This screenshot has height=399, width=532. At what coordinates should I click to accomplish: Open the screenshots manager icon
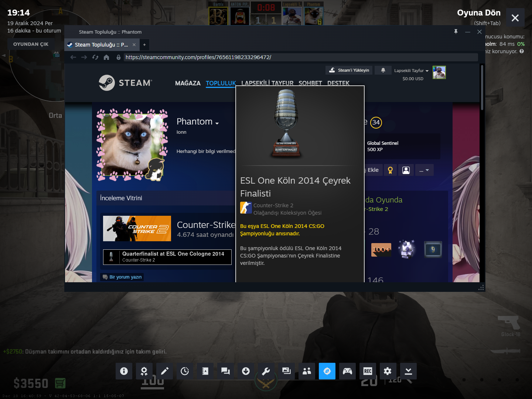point(286,371)
